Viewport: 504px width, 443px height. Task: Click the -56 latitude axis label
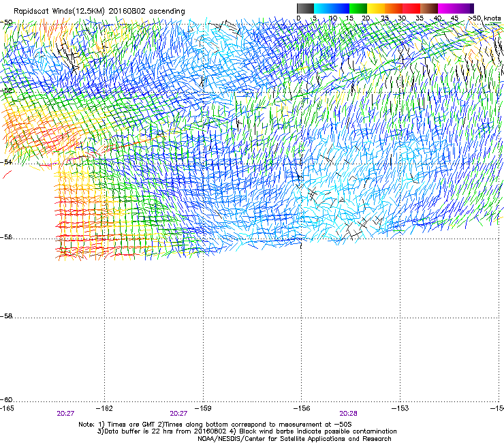pos(6,237)
